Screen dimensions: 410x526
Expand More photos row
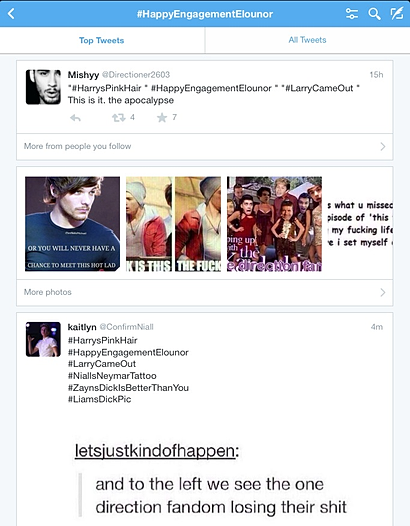tap(205, 292)
